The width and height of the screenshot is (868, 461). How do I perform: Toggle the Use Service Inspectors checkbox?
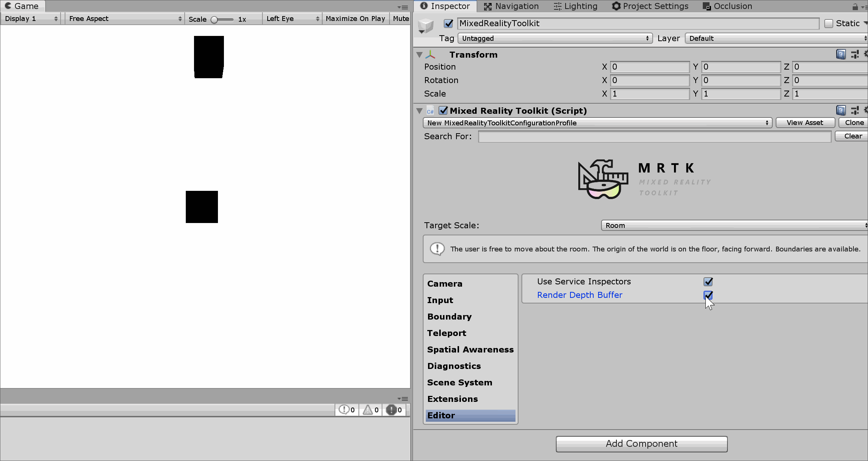[708, 282]
